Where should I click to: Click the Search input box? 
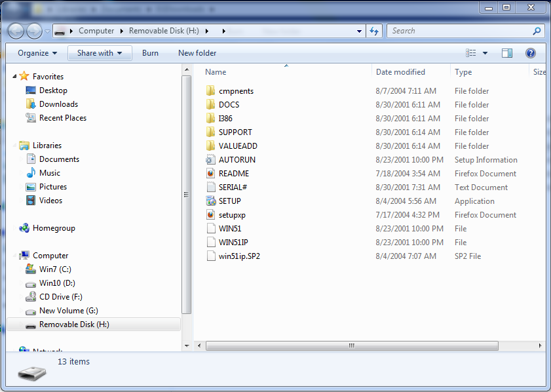pos(460,31)
